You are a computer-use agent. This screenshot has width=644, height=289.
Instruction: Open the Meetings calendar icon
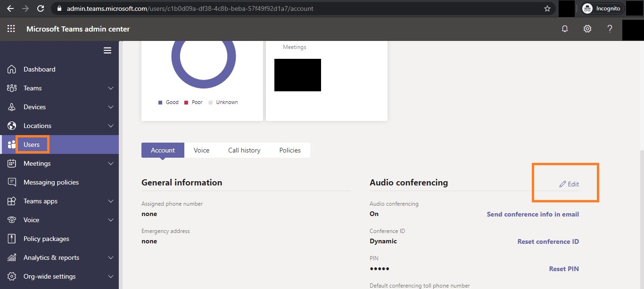coord(11,163)
